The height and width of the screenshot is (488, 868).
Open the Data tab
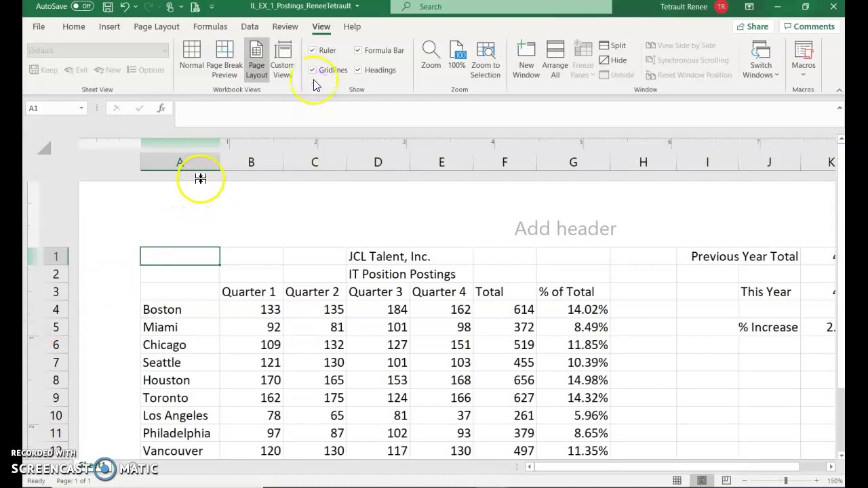click(250, 26)
